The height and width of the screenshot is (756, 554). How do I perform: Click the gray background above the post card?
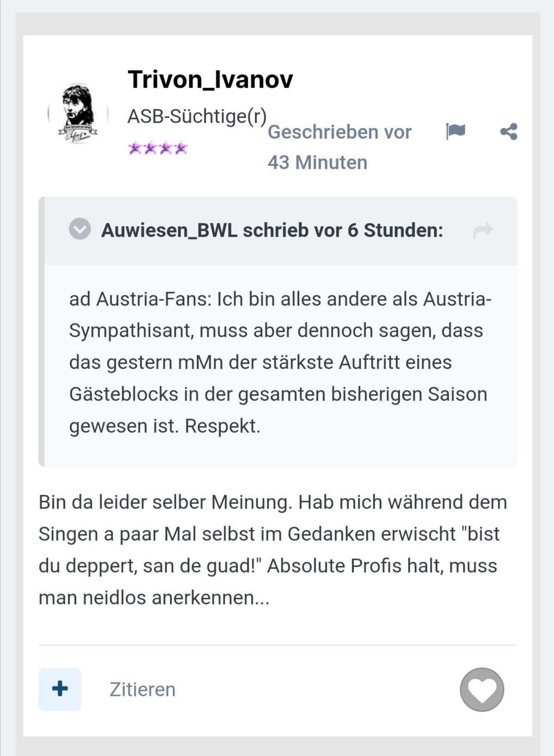click(277, 24)
